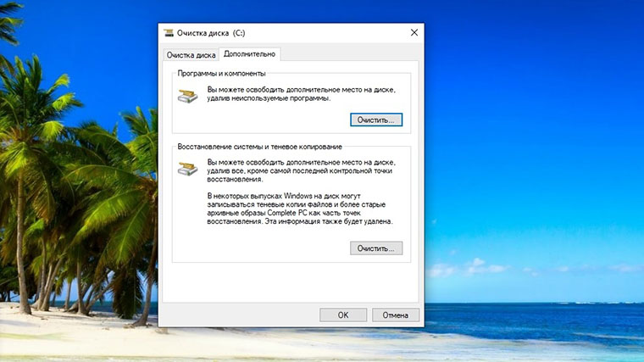Click the text about последней контрольной точки восстановления

tap(301, 171)
